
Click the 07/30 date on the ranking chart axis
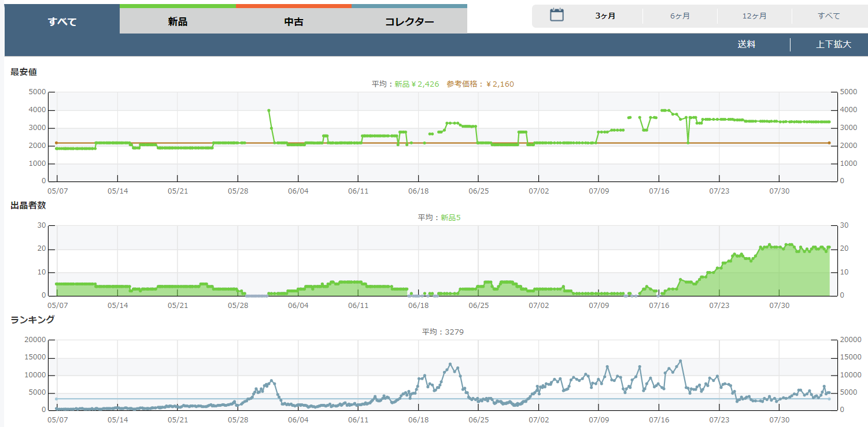coord(780,420)
